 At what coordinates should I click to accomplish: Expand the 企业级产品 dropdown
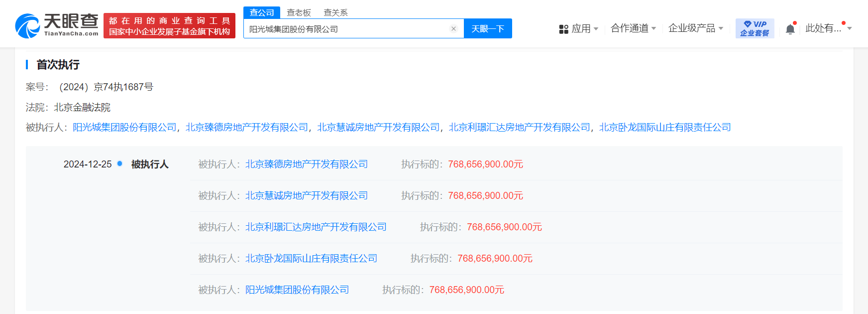point(695,28)
